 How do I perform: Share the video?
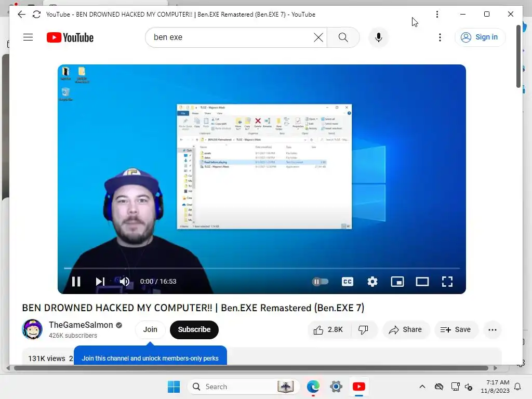[405, 330]
